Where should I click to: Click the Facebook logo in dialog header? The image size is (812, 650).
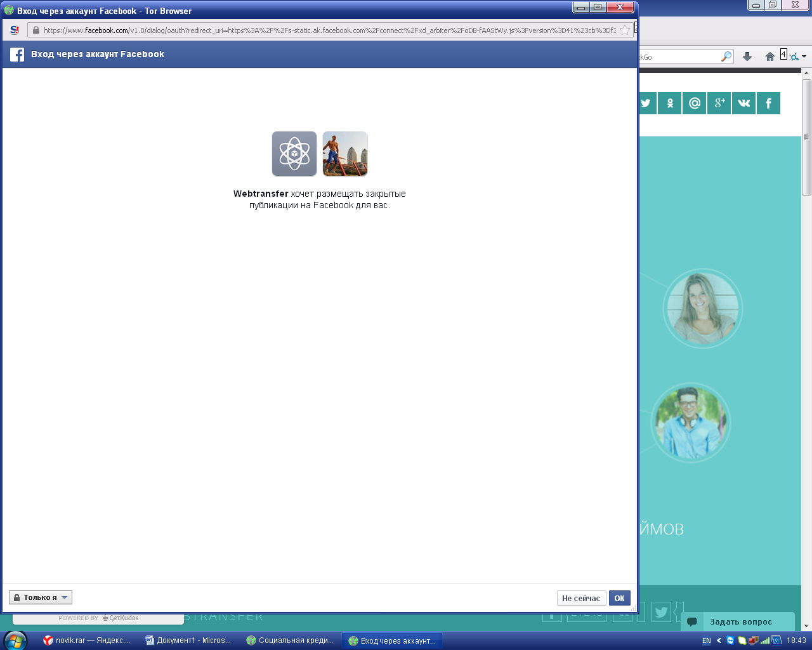tap(17, 55)
